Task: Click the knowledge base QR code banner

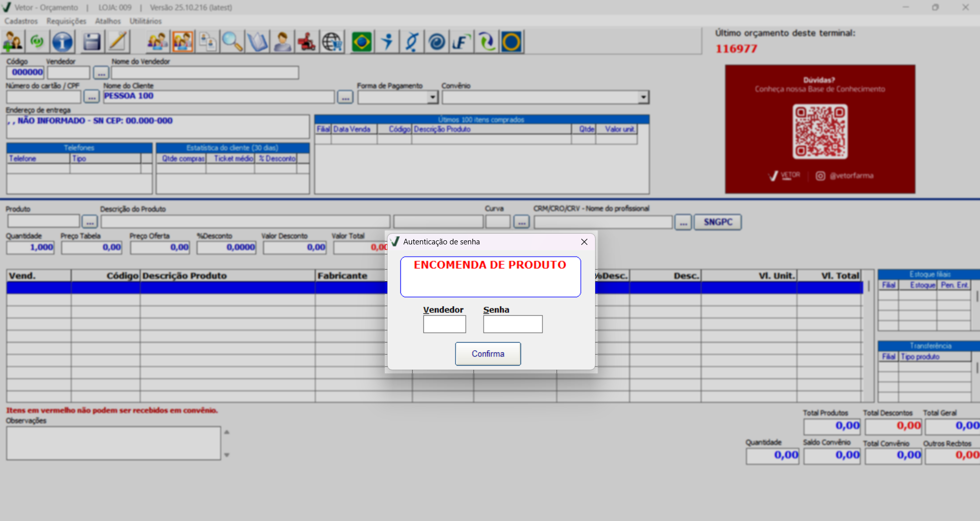Action: tap(820, 129)
